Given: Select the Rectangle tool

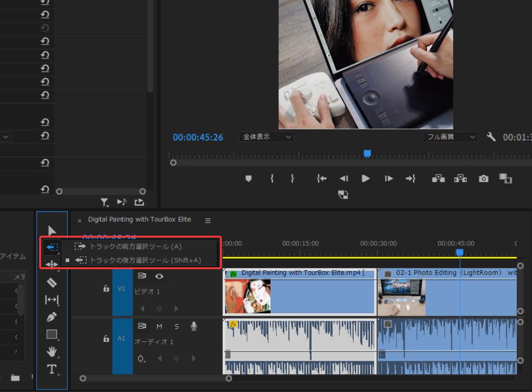Looking at the screenshot, I should (52, 334).
